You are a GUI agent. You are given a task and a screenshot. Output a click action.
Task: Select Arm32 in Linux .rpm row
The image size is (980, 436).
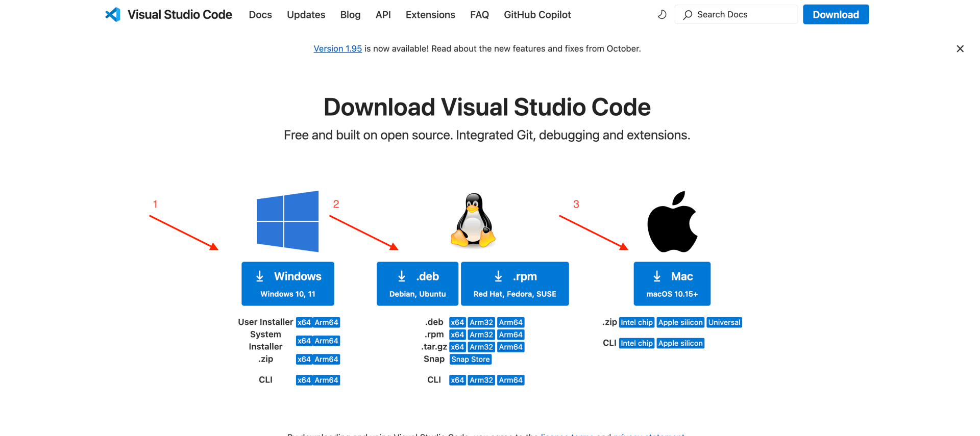[481, 335]
